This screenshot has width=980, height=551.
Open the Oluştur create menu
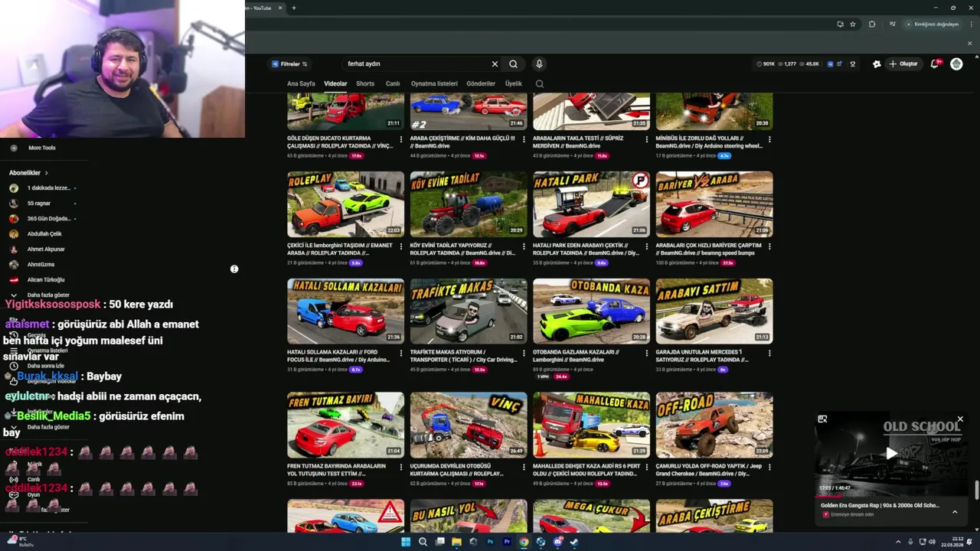(x=903, y=64)
